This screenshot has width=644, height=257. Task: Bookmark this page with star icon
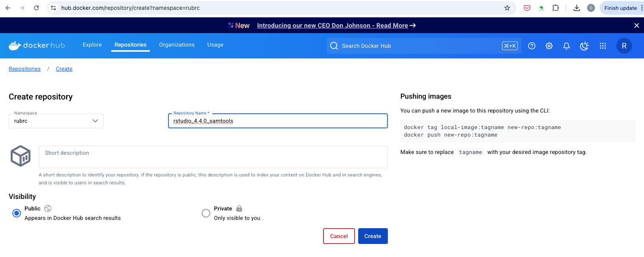pos(507,8)
